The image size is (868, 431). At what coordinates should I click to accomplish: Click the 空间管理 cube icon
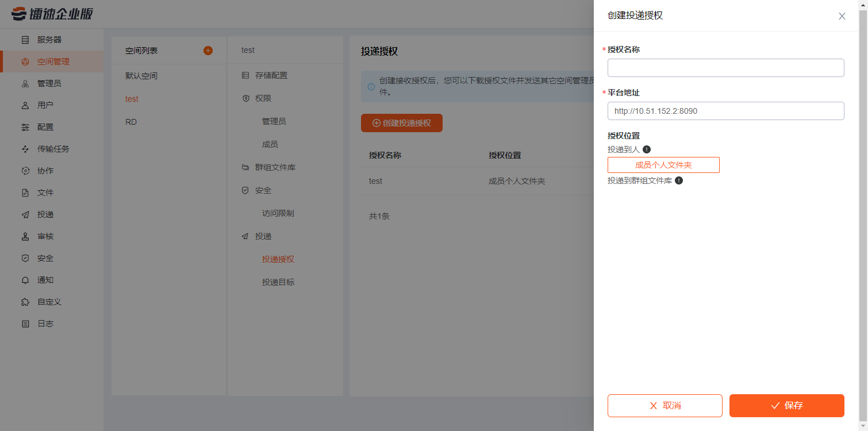click(25, 61)
